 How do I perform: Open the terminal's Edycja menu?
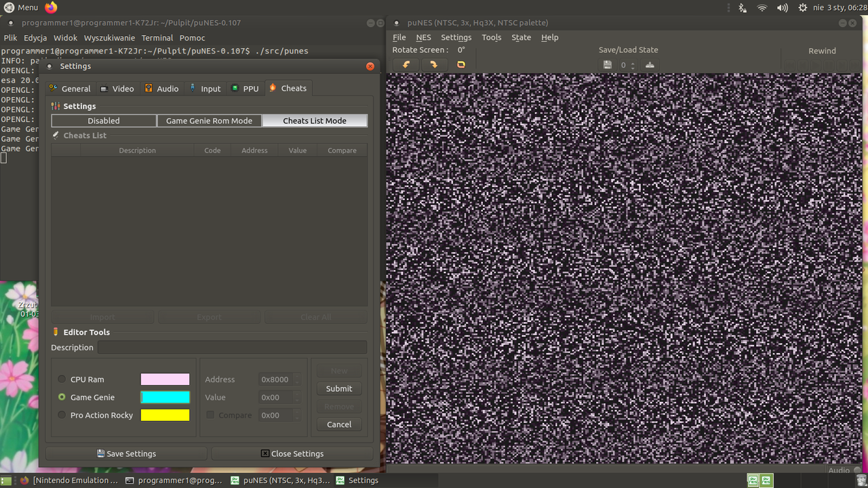pyautogui.click(x=35, y=38)
